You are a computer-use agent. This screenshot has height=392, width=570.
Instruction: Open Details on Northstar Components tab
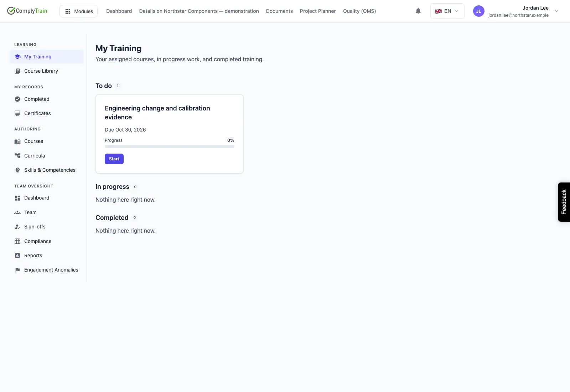pyautogui.click(x=199, y=11)
